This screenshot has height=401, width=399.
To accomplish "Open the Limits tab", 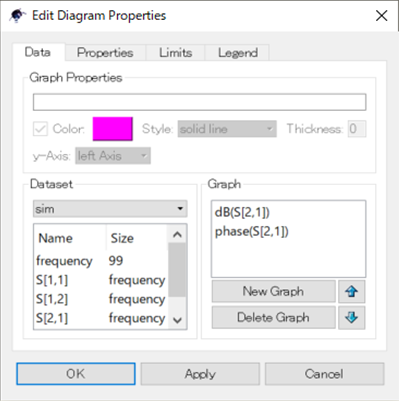I will tap(175, 53).
